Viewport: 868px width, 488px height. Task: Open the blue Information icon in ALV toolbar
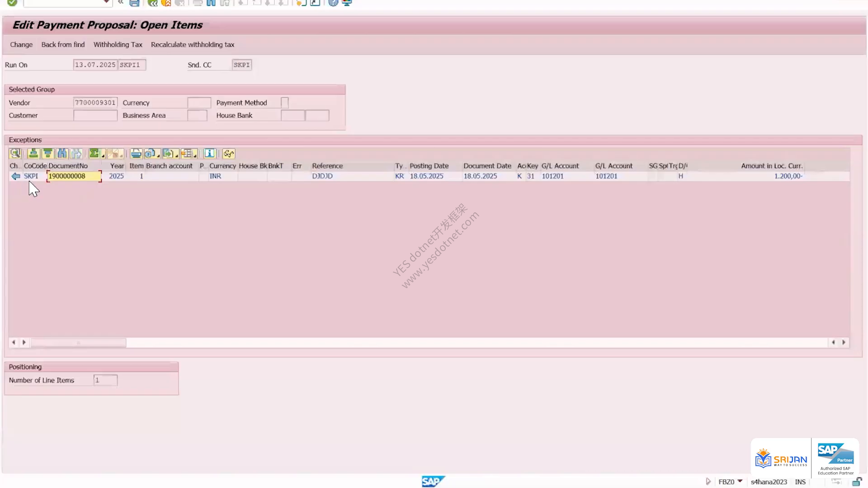tap(209, 154)
